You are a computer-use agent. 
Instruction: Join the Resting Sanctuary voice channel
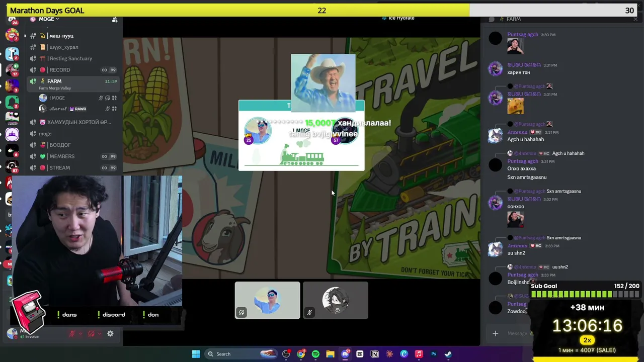click(73, 58)
